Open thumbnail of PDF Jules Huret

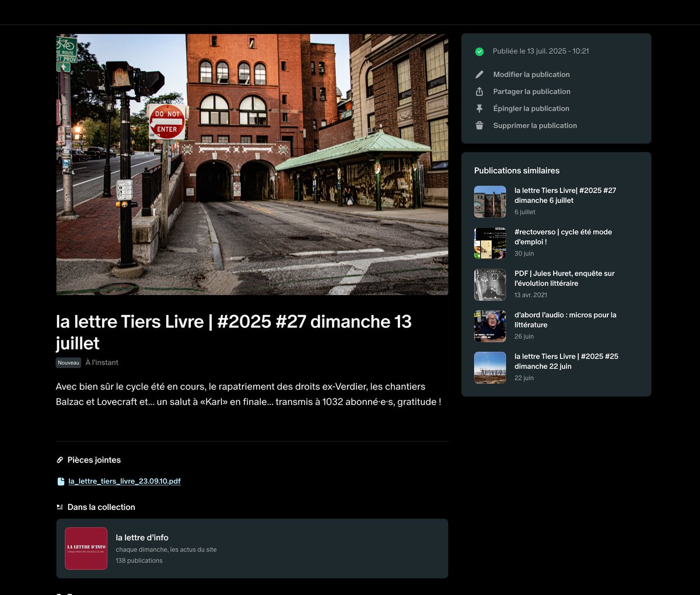coord(490,284)
